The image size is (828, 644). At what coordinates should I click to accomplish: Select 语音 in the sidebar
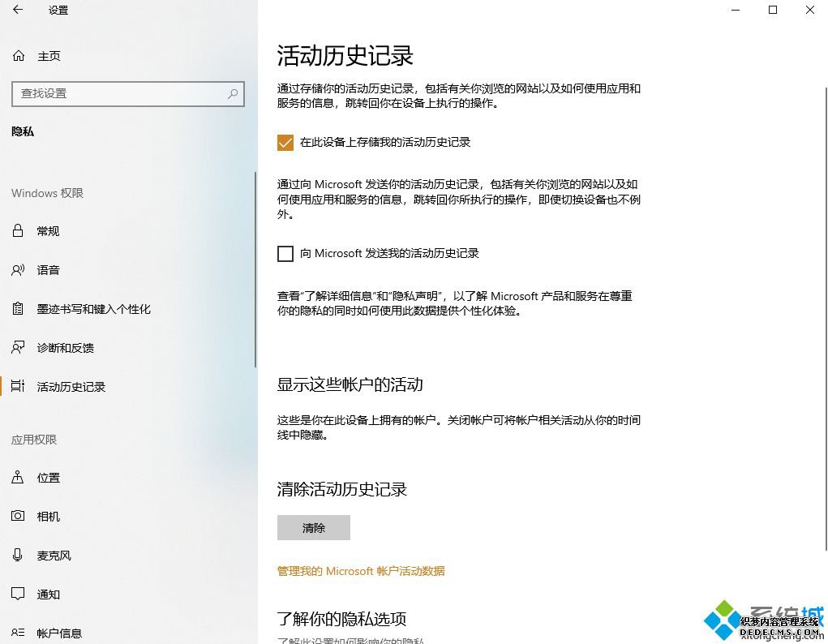[x=48, y=270]
